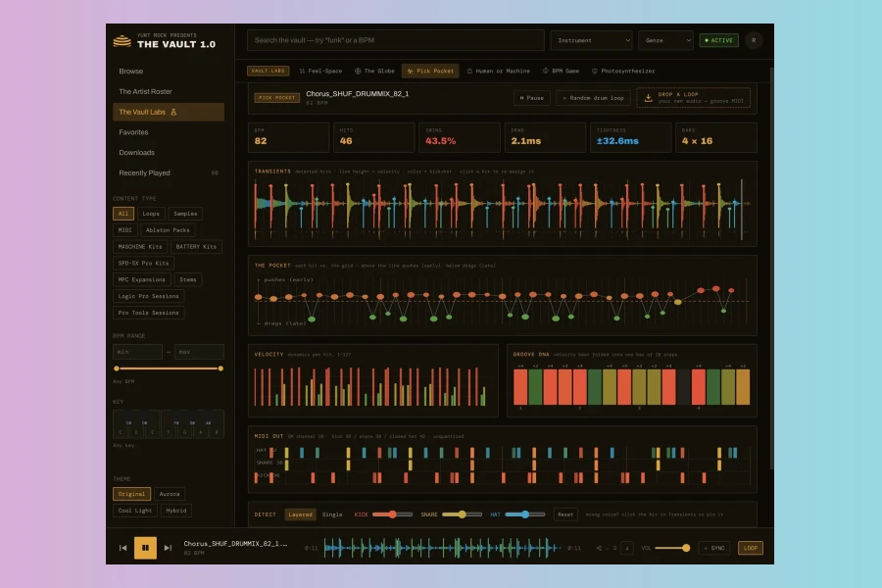The image size is (882, 588).
Task: Apply the Hybrid theme
Action: point(176,511)
